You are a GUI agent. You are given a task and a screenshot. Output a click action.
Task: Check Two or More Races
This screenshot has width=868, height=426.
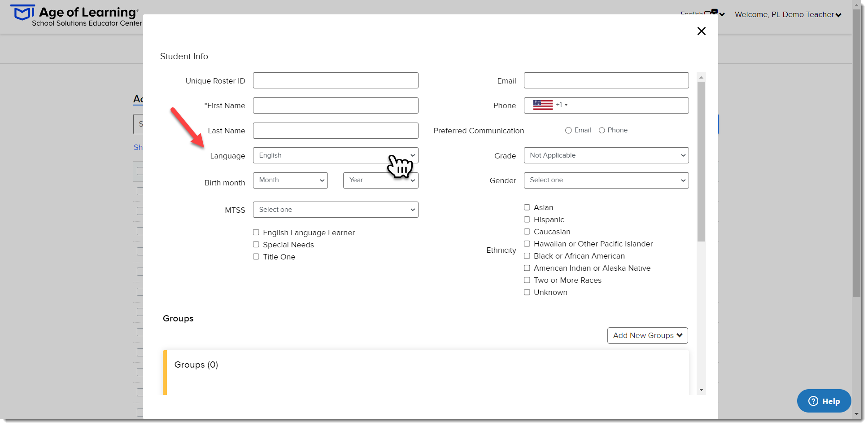[527, 280]
